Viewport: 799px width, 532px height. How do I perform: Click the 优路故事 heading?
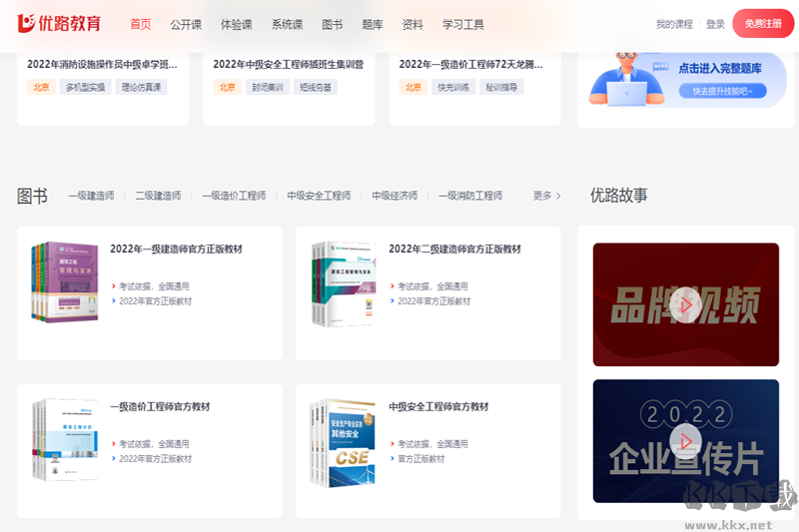[x=618, y=195]
